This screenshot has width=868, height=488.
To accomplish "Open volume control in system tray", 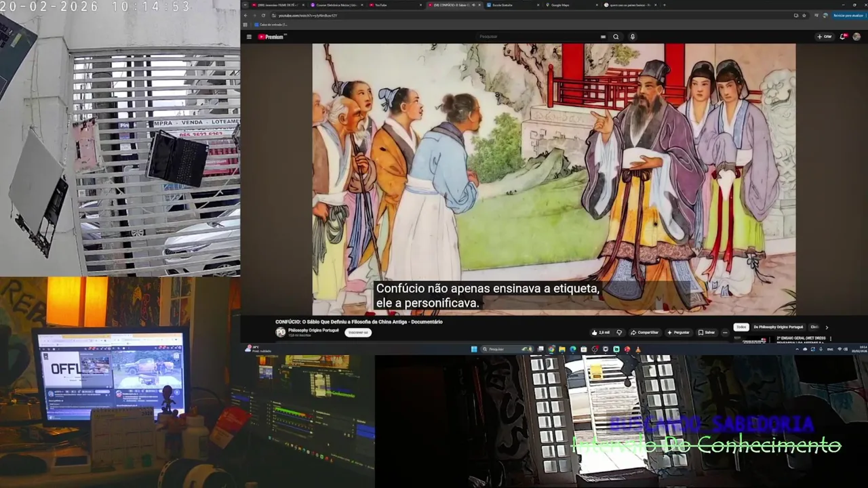I will pyautogui.click(x=846, y=349).
